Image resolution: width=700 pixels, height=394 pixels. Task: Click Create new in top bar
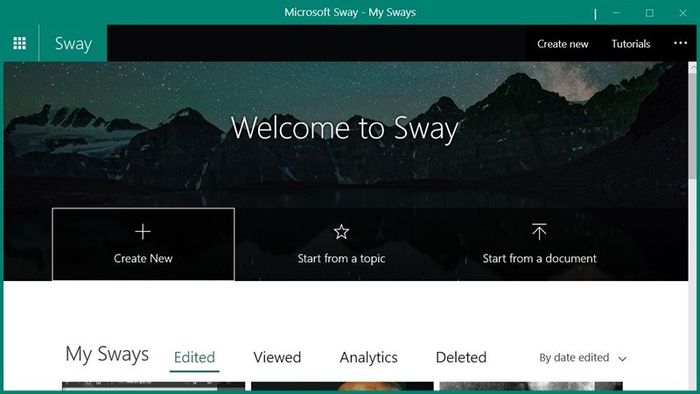562,44
